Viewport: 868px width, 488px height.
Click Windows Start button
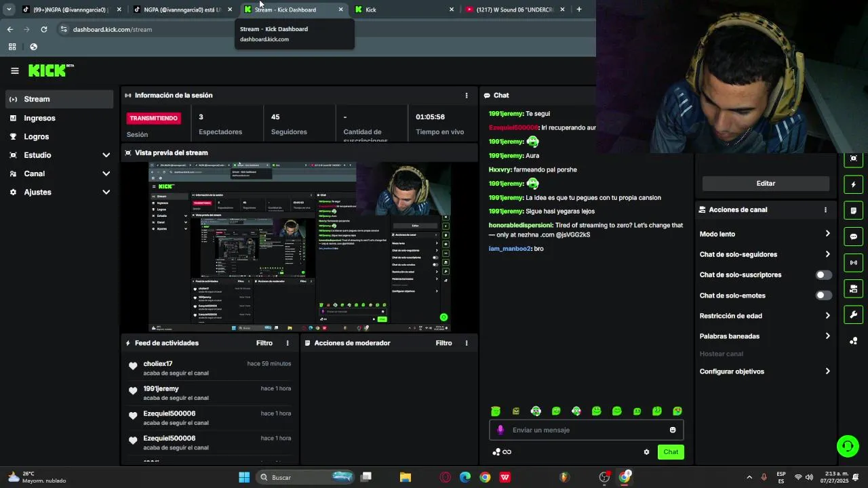244,477
